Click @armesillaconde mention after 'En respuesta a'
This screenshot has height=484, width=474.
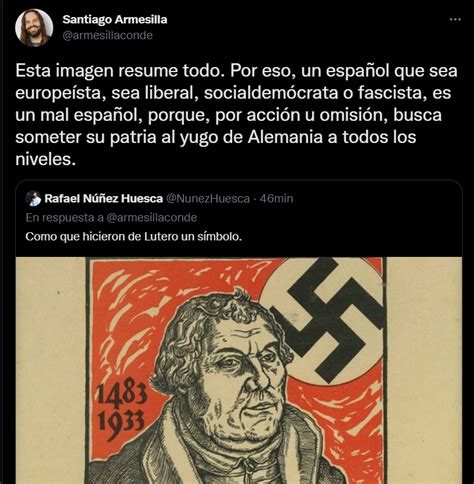152,218
